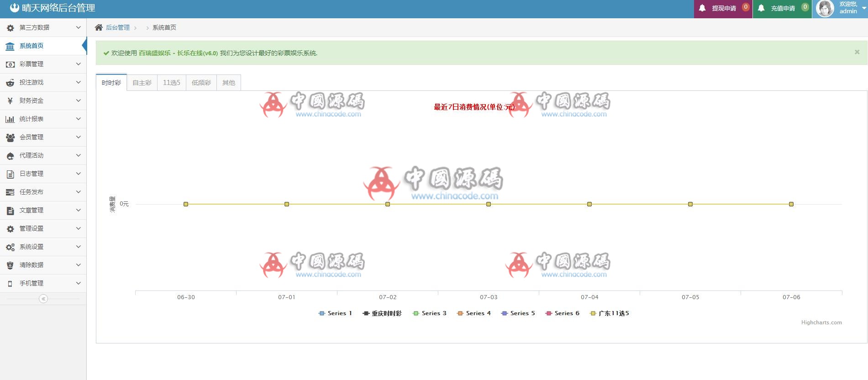
Task: Click the chart data point at 07-03
Action: 489,204
